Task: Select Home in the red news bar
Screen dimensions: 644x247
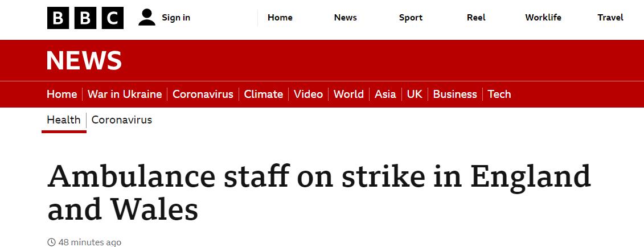Action: pos(62,94)
